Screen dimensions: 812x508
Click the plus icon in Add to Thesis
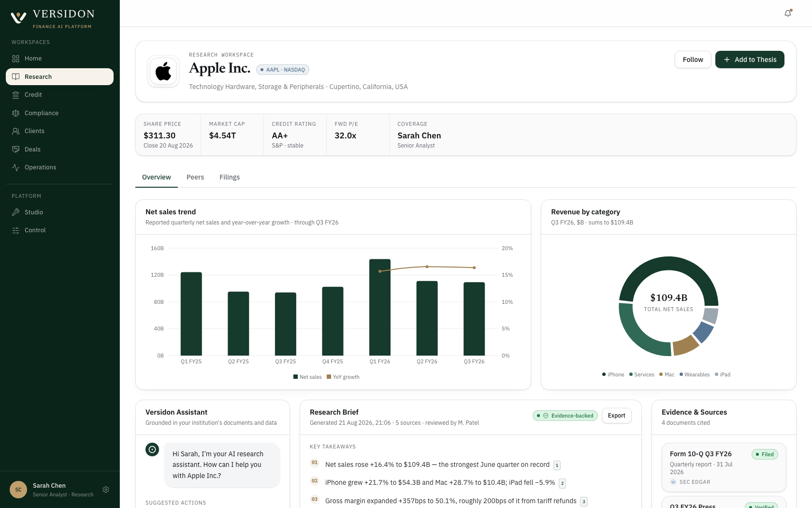point(726,60)
